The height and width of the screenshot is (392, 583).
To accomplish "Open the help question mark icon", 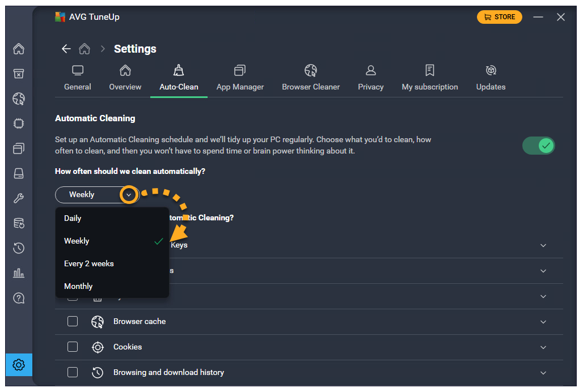I will tap(19, 297).
